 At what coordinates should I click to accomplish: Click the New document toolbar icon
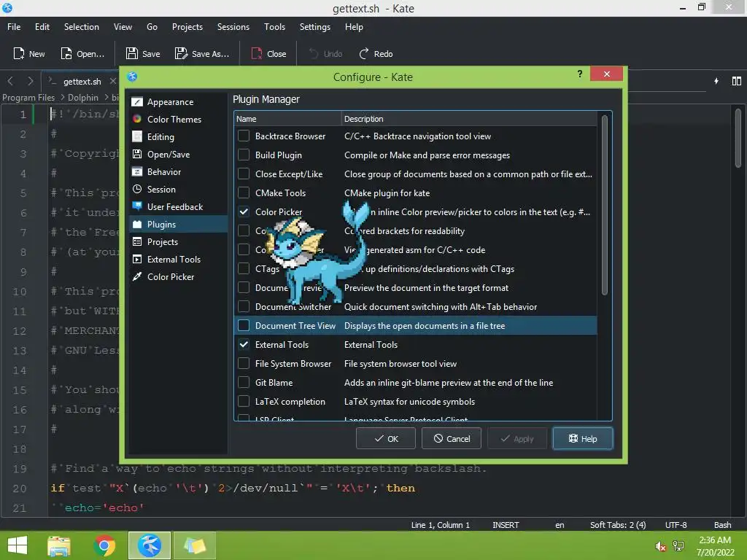[x=18, y=53]
